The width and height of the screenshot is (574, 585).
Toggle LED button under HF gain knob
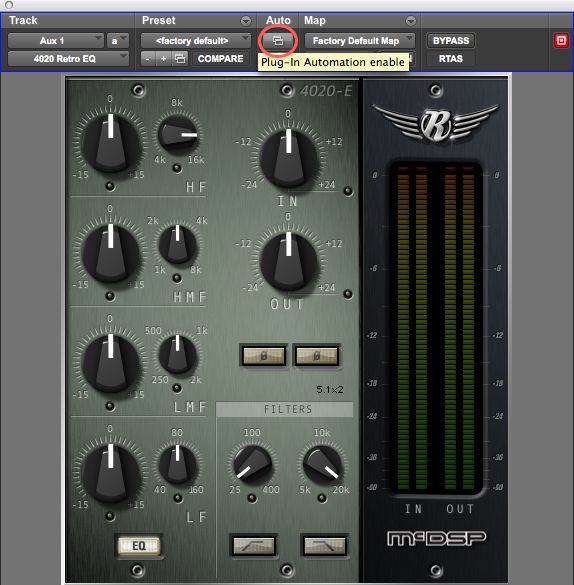[110, 185]
